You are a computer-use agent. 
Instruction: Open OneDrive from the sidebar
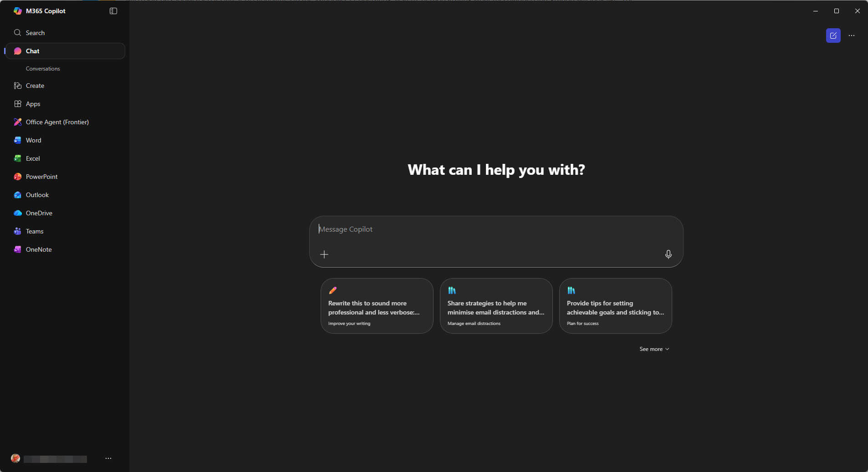[39, 213]
